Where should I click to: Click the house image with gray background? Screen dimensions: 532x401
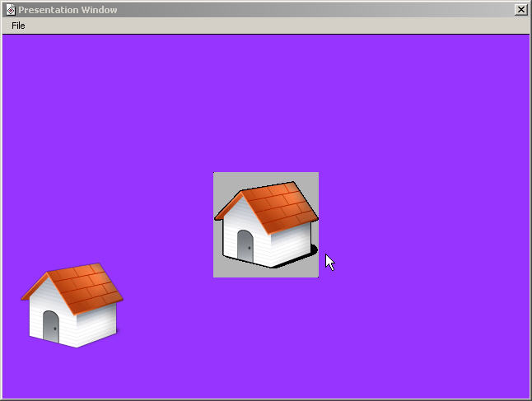coord(266,225)
